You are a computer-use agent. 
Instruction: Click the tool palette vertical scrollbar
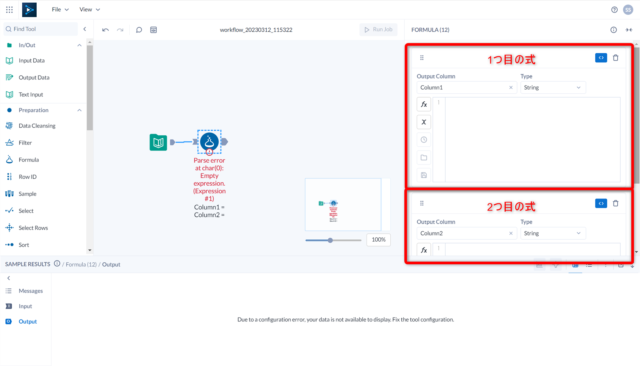click(x=90, y=88)
